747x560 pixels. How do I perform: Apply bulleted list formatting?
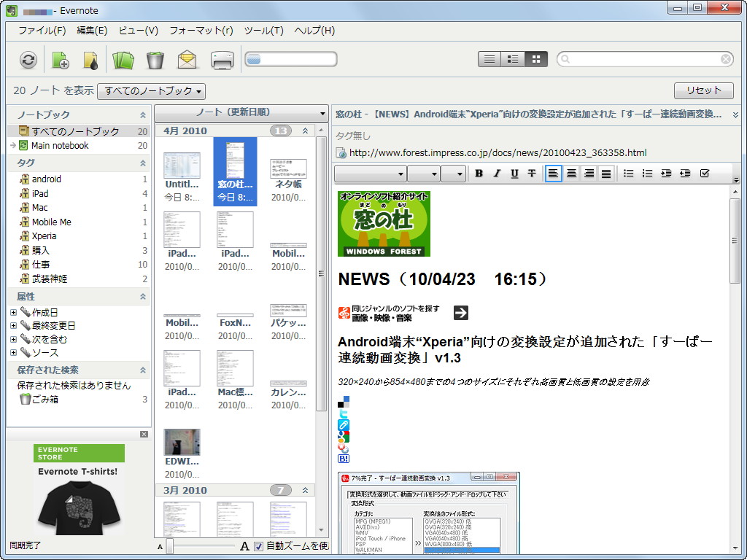[629, 173]
